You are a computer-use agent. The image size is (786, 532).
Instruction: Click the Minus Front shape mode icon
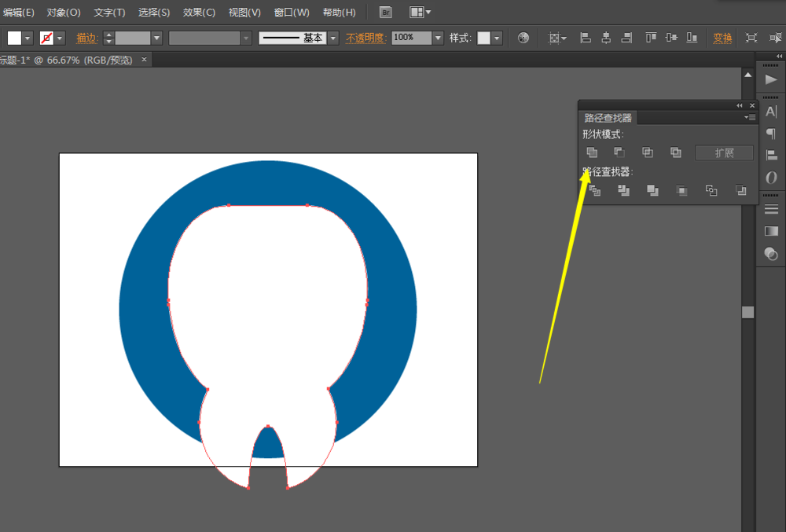tap(619, 152)
